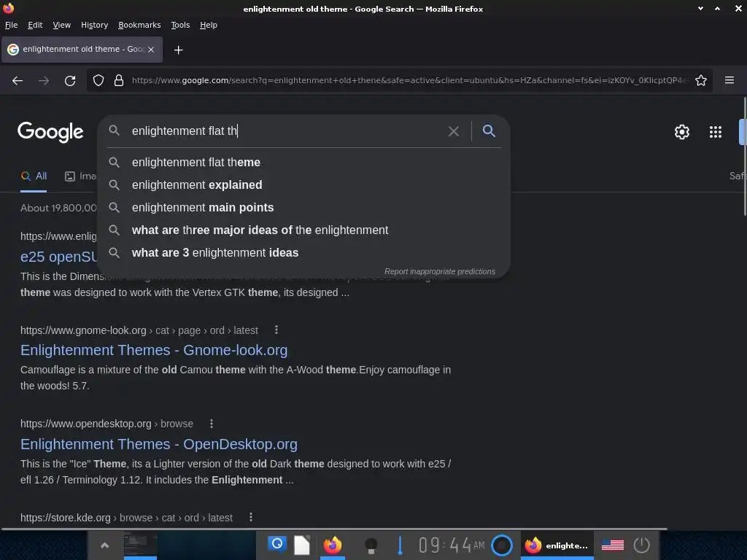Click the Firefox address bar URL

click(410, 80)
